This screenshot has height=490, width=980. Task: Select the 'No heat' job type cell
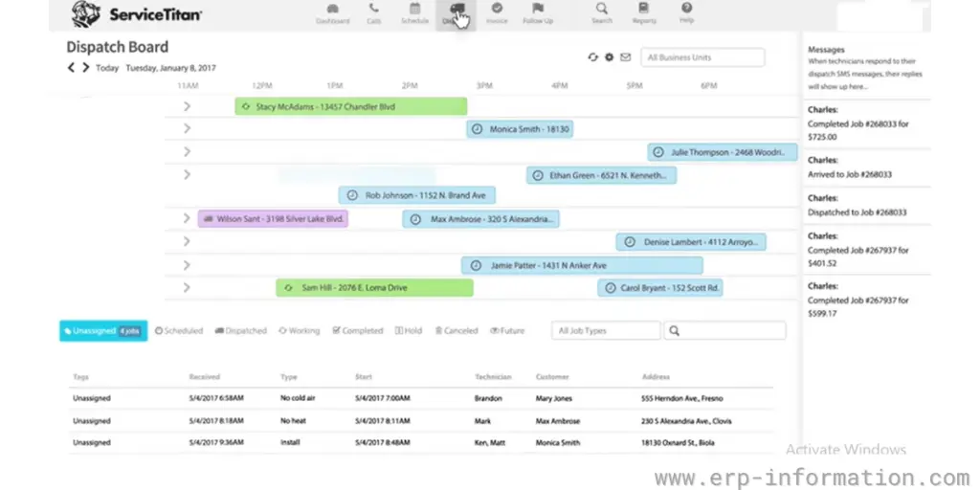click(x=293, y=421)
